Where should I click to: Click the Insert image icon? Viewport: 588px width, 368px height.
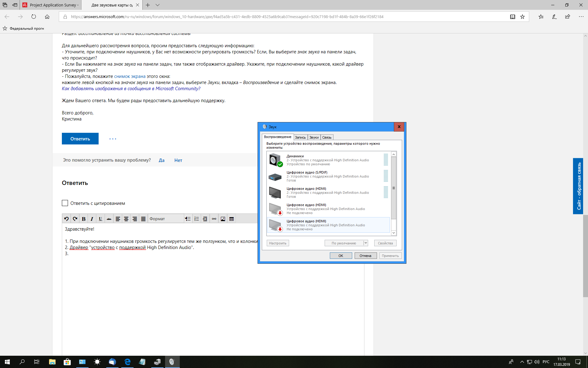pyautogui.click(x=223, y=219)
